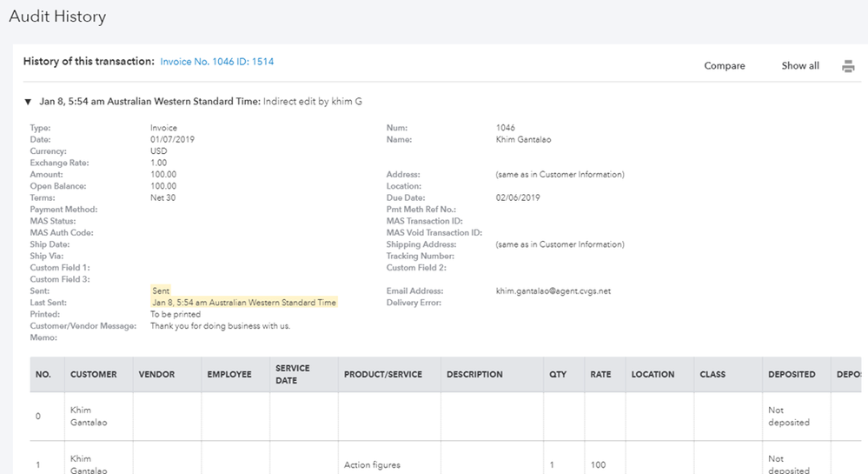
Task: Click the CLASS column header
Action: click(712, 375)
